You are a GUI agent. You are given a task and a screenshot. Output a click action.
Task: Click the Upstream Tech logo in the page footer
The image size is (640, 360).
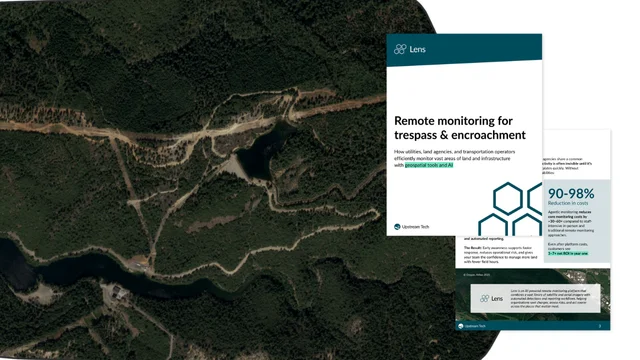(471, 326)
